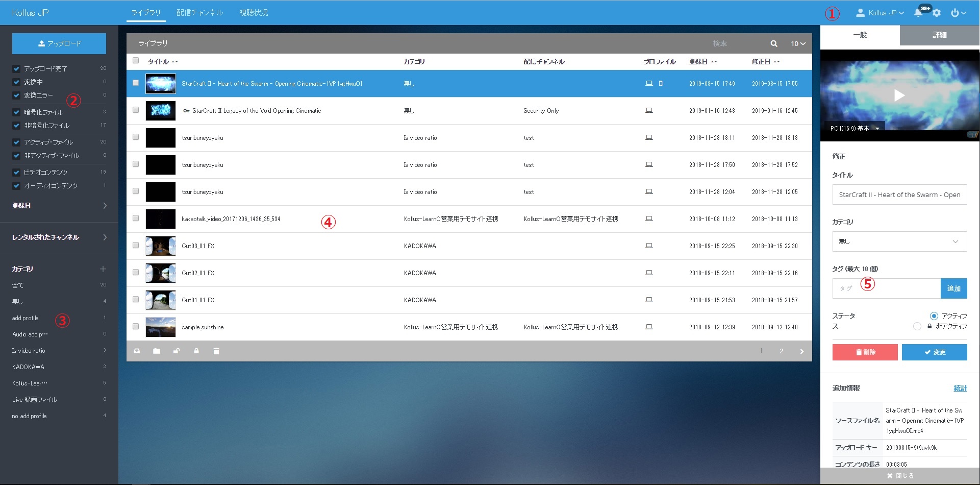This screenshot has height=485, width=980.
Task: Open the カテゴリ dropdown in edit panel
Action: coord(899,241)
